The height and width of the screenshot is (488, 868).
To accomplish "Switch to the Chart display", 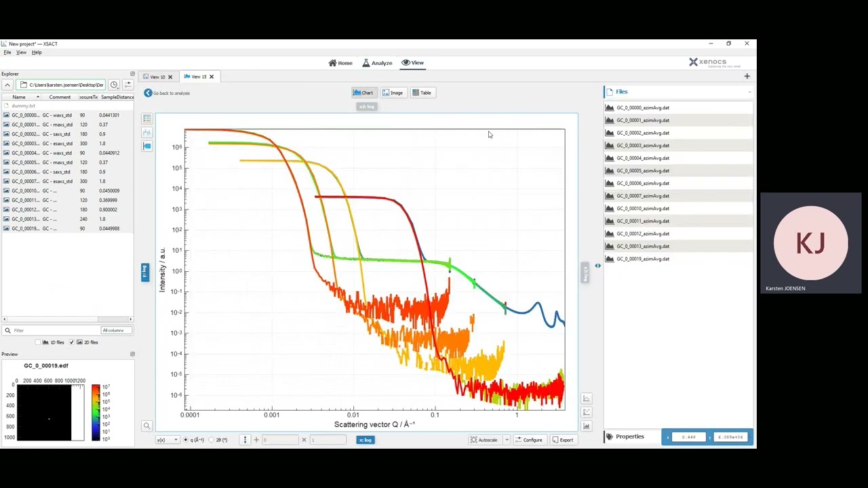I will point(363,93).
